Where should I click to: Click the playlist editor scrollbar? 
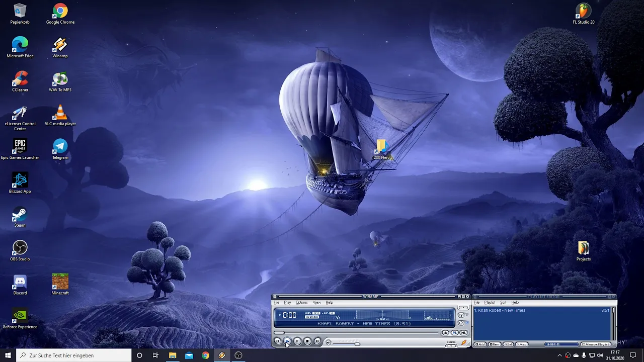pos(613,324)
